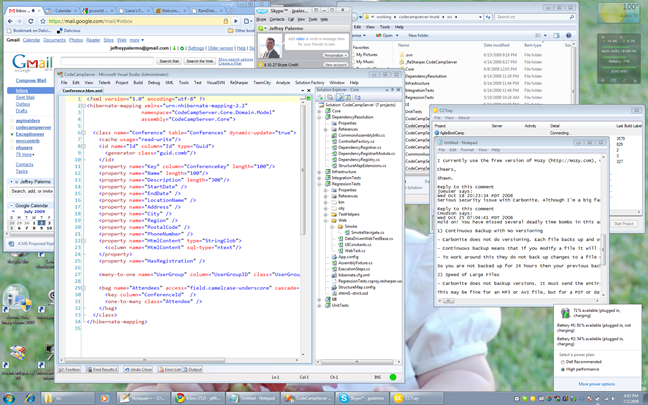The width and height of the screenshot is (648, 405).
Task: Open the Windows Start orb
Action: click(9, 398)
